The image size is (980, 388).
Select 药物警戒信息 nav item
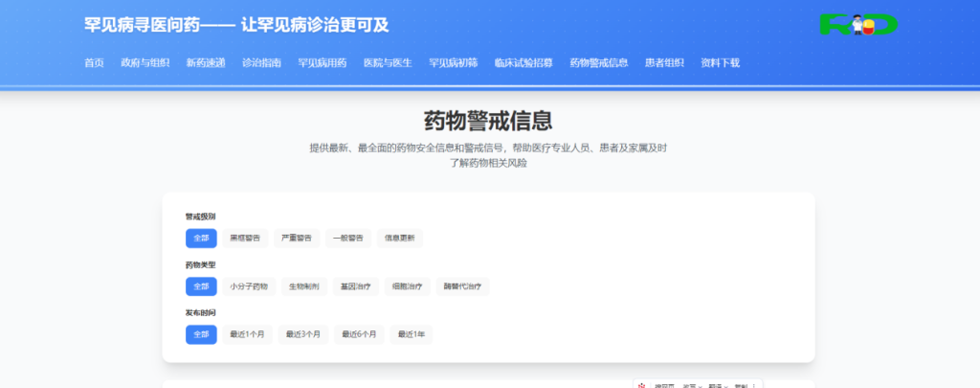point(599,62)
